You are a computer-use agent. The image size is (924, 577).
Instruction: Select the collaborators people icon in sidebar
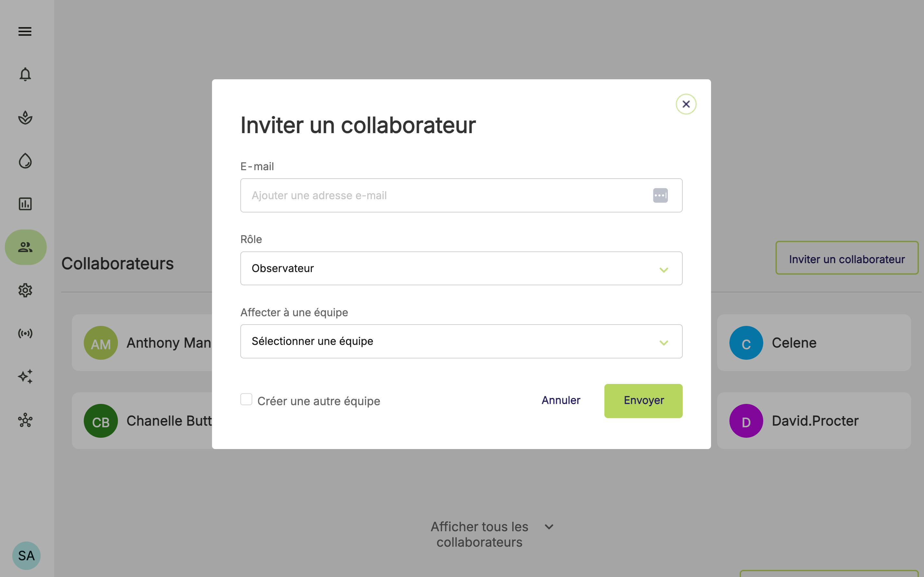[25, 247]
